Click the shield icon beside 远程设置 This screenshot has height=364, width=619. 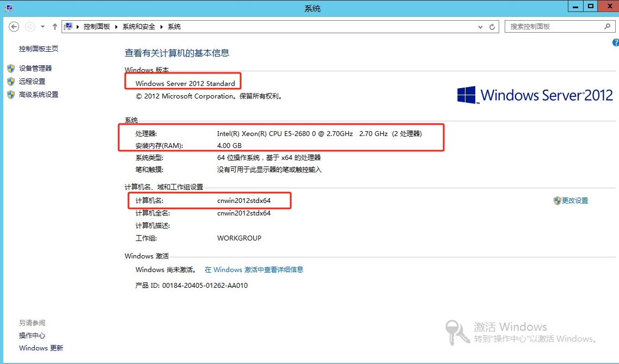[x=11, y=82]
